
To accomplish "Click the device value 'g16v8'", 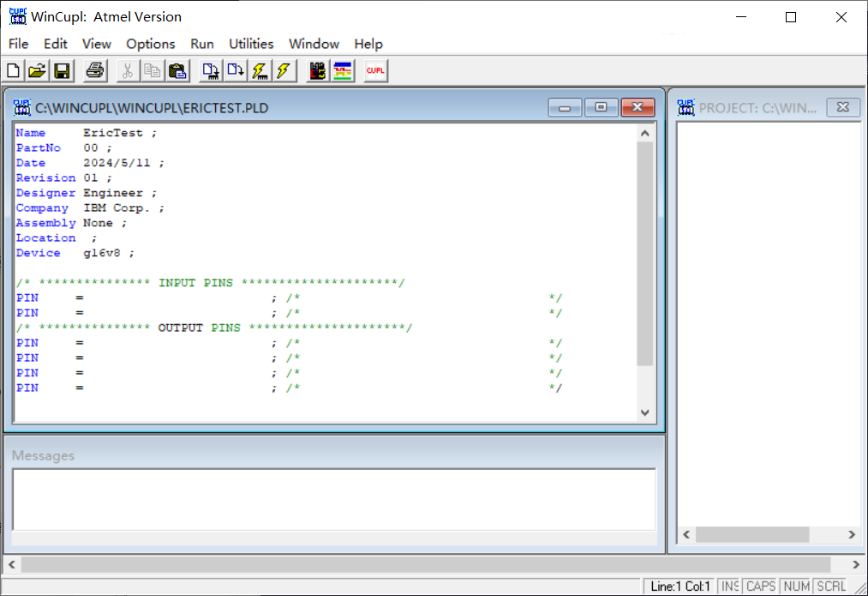I will [x=102, y=253].
